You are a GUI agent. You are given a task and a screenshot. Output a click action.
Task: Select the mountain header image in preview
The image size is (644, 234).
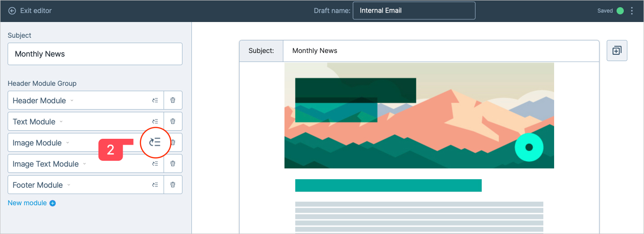[419, 115]
